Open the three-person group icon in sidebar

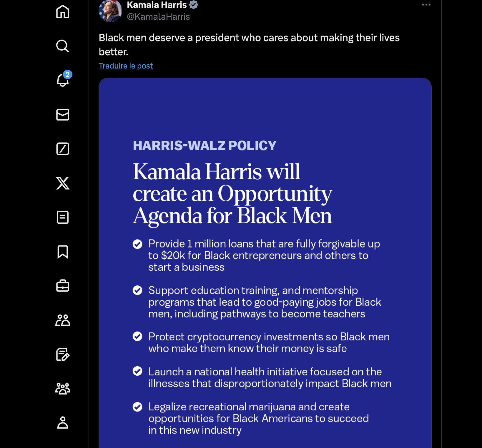(63, 389)
